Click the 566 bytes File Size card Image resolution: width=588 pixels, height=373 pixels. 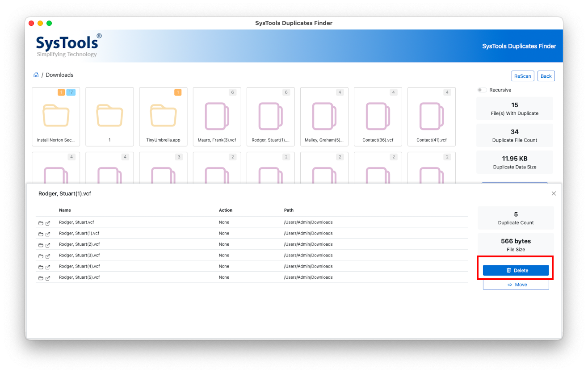516,244
